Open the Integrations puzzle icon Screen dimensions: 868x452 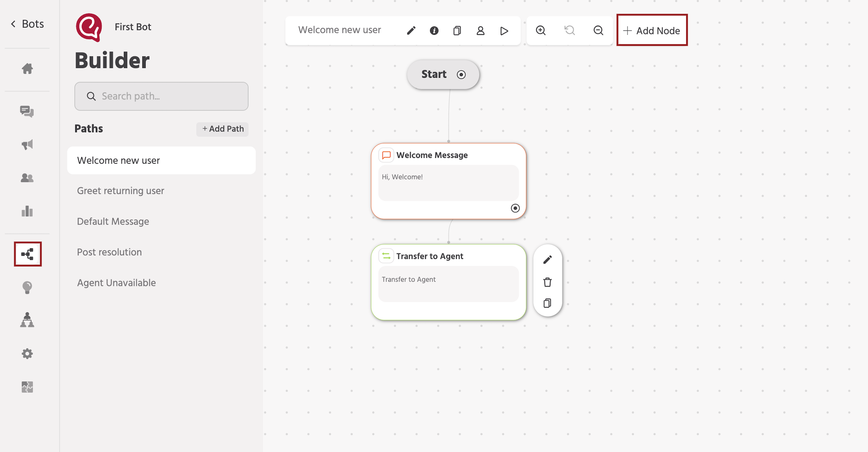(x=27, y=387)
